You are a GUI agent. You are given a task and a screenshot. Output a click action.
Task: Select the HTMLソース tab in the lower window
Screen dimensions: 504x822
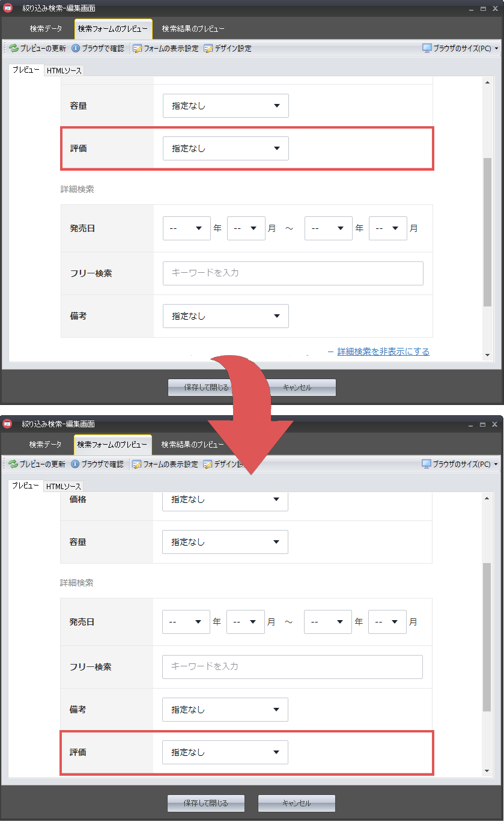pos(64,487)
